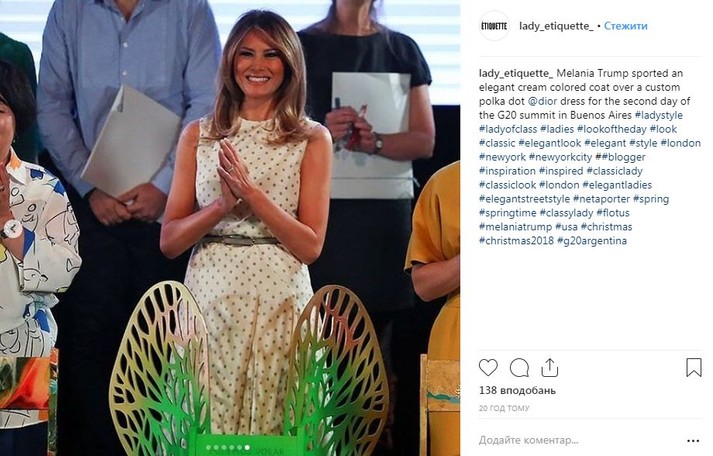
Task: Open the #g20argentina hashtag
Action: coord(592,241)
